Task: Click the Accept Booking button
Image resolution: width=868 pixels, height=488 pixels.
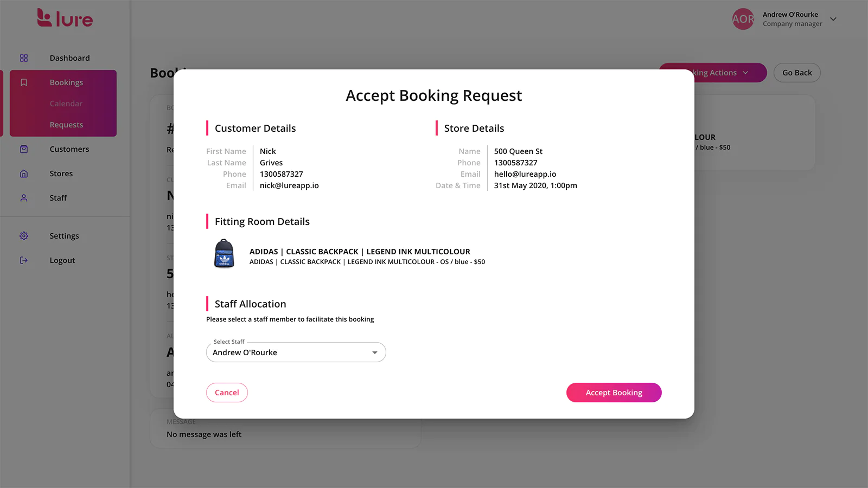Action: point(614,393)
